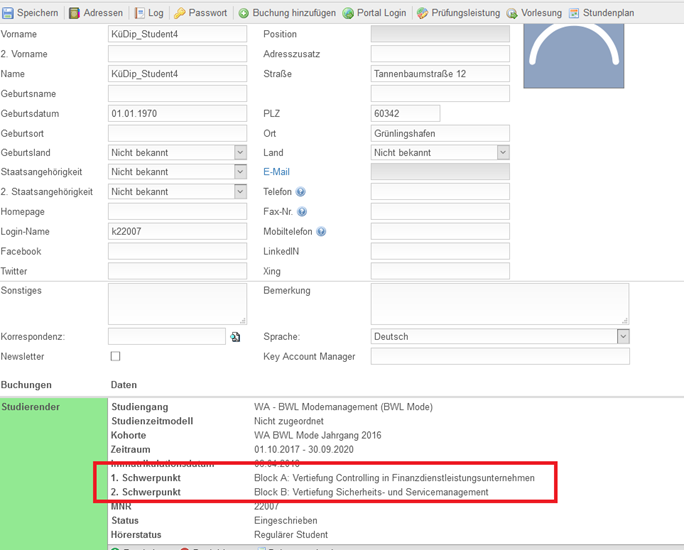Click the Passwort key icon
684x550 pixels.
(x=180, y=13)
